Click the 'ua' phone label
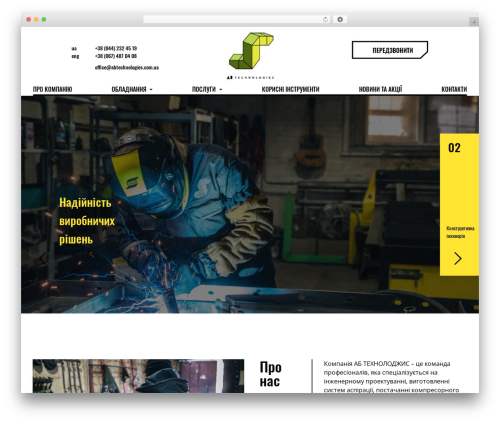Screen dimensions: 500x423 pyautogui.click(x=74, y=49)
